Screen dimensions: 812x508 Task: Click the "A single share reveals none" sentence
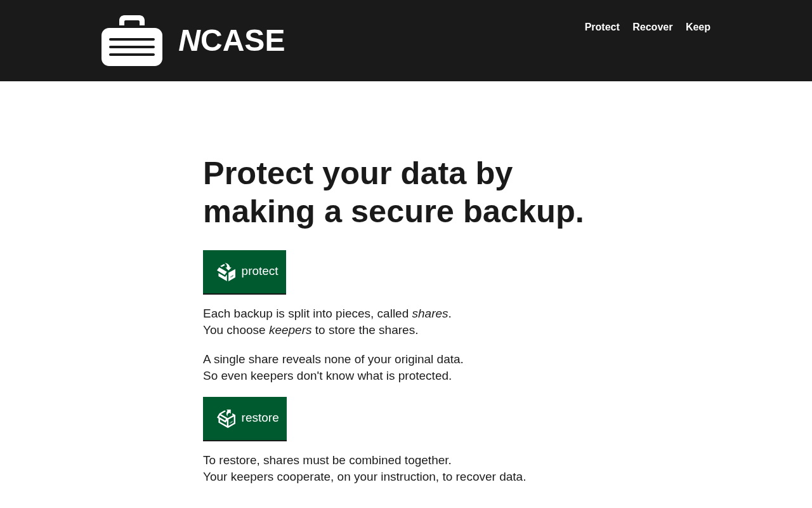click(333, 359)
